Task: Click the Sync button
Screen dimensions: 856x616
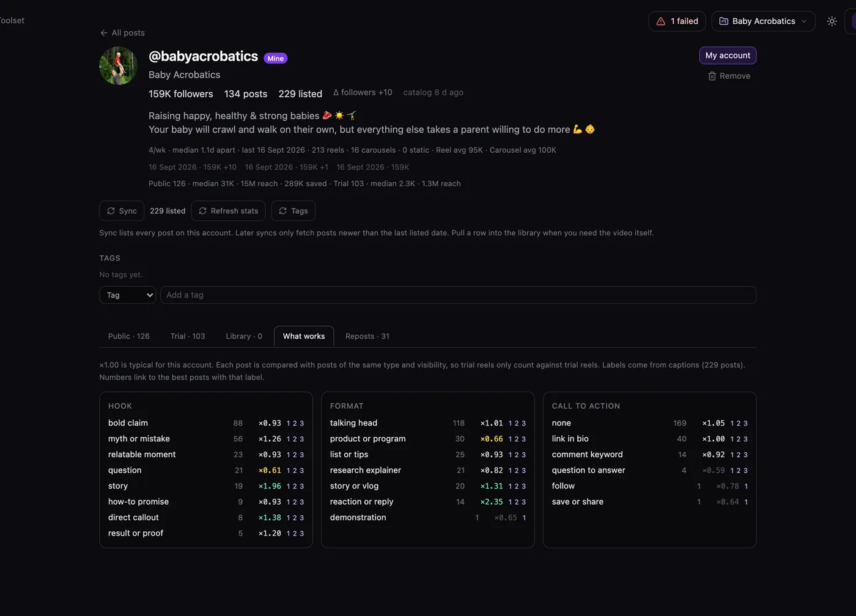Action: 122,211
